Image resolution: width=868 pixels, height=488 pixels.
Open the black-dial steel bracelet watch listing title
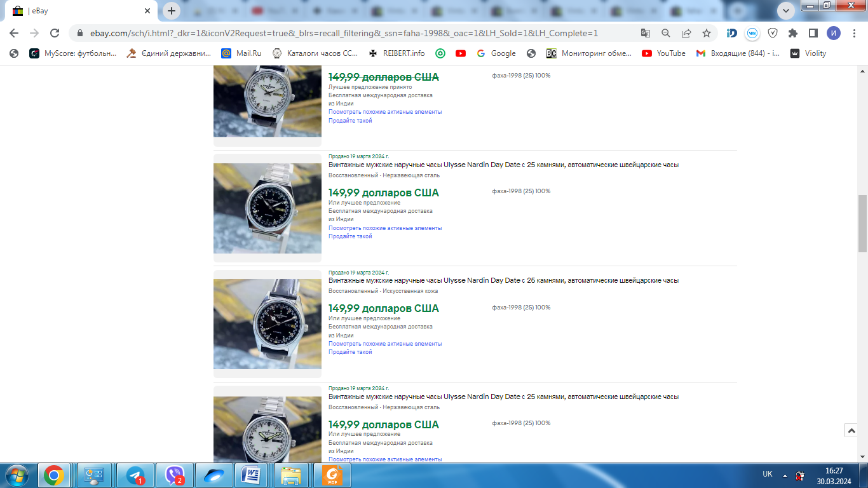coord(503,165)
